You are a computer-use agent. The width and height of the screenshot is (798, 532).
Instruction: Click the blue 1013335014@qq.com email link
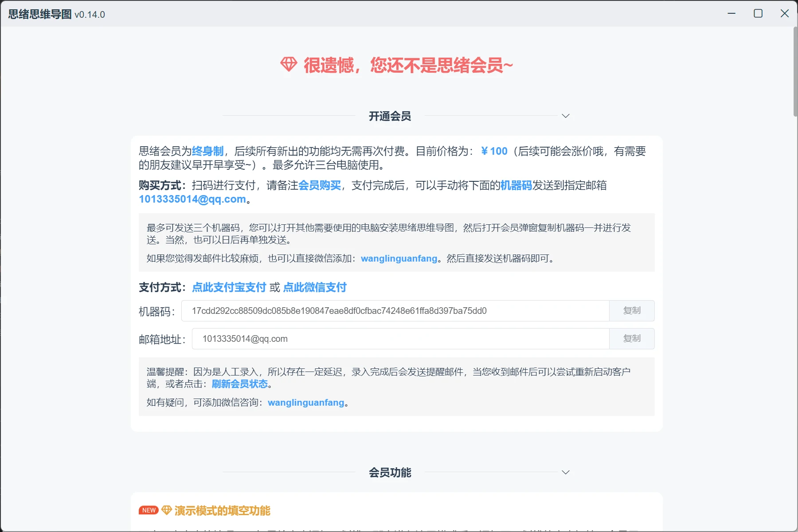[192, 199]
